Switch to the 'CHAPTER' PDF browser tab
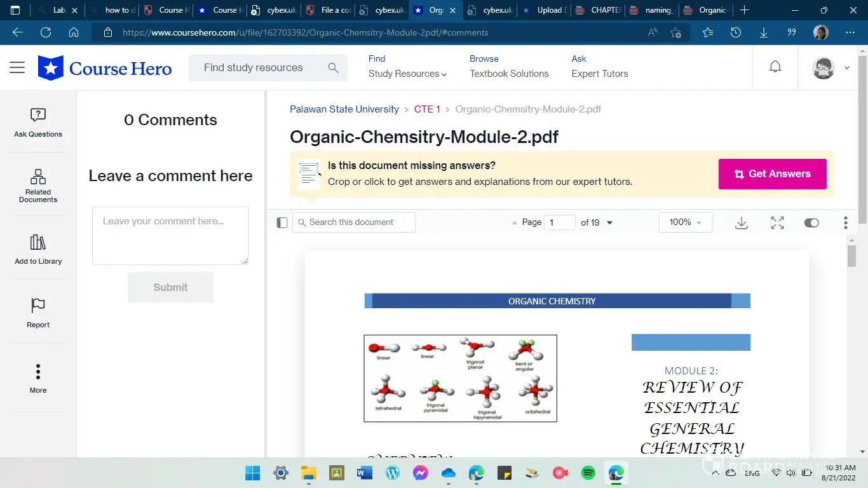This screenshot has width=868, height=488. (x=599, y=10)
